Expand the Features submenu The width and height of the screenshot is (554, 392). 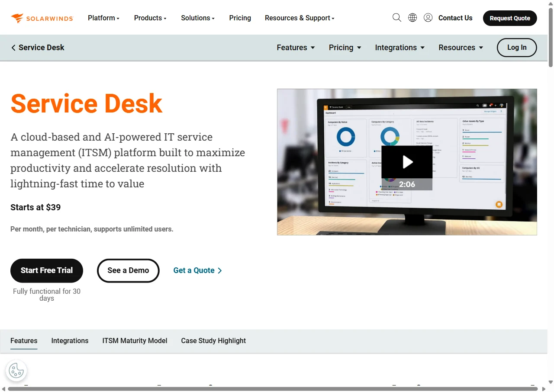coord(296,48)
